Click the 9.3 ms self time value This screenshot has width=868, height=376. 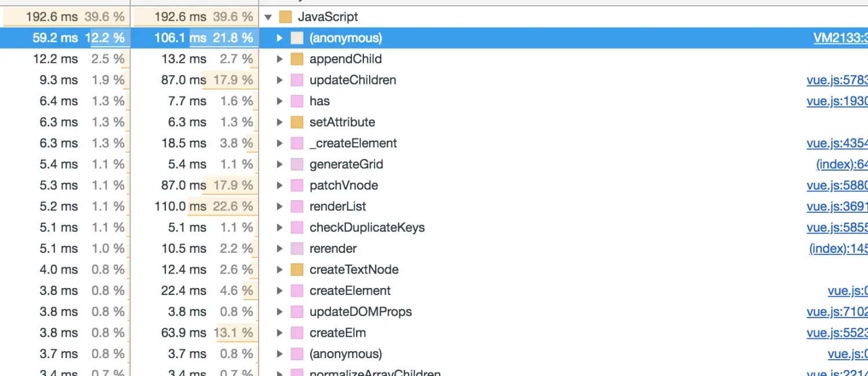point(58,80)
